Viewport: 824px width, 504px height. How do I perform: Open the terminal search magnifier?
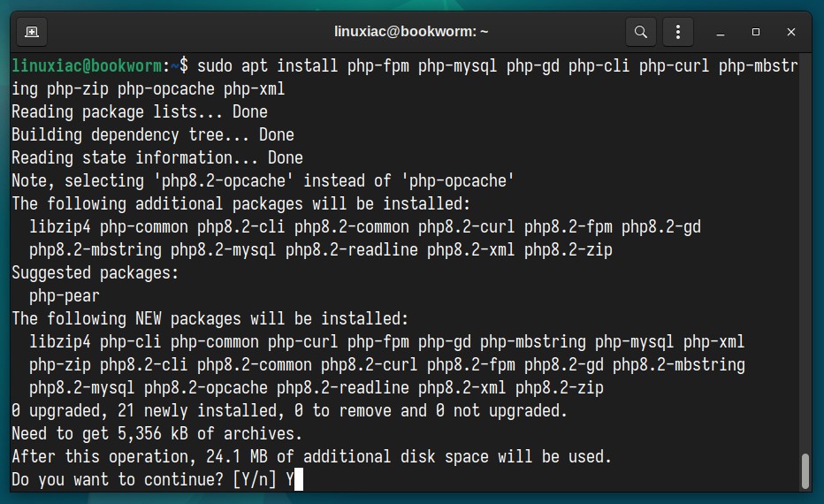coord(641,32)
